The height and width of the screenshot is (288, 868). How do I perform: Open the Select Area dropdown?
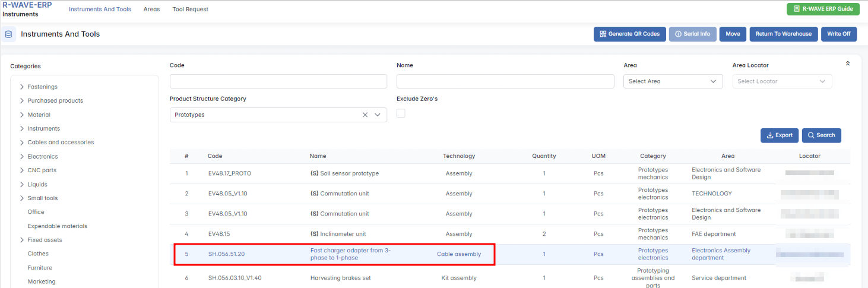tap(673, 81)
